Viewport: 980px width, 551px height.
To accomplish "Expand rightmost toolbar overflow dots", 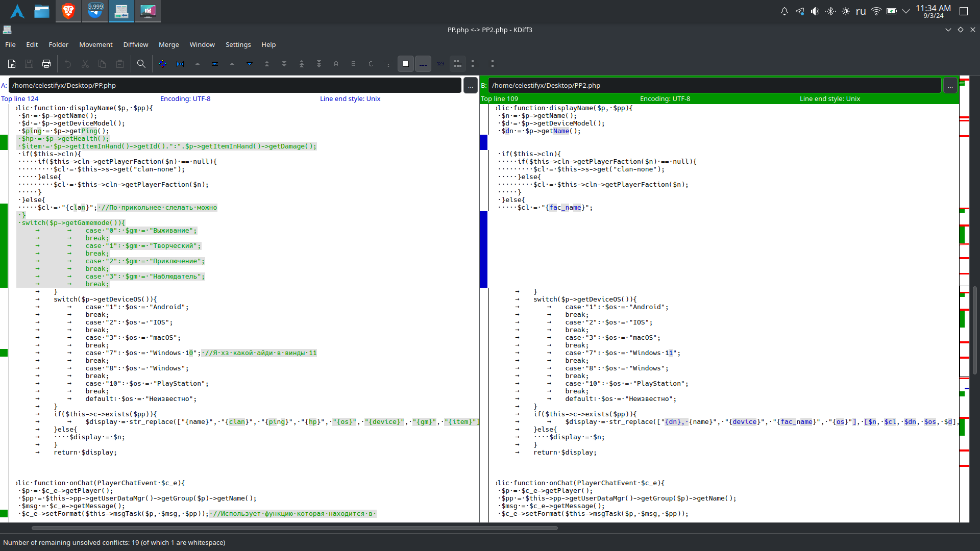I will tap(492, 64).
